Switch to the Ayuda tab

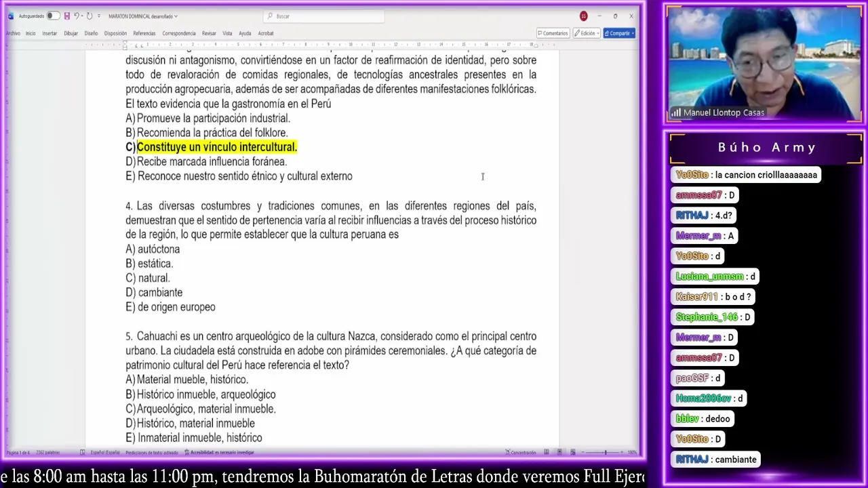click(245, 33)
